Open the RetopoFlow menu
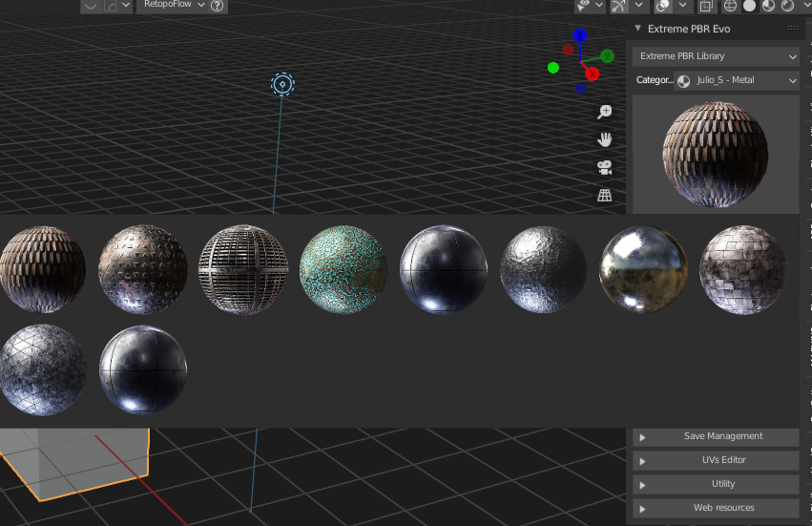The width and height of the screenshot is (812, 526). (x=174, y=5)
